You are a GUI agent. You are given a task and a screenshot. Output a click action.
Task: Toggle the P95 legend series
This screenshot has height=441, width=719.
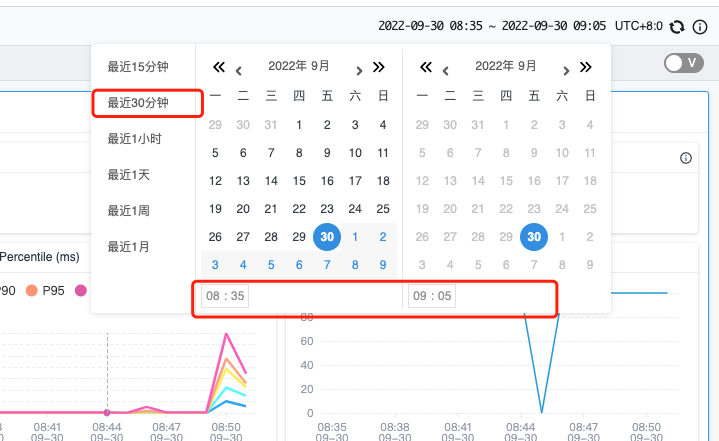coord(45,291)
